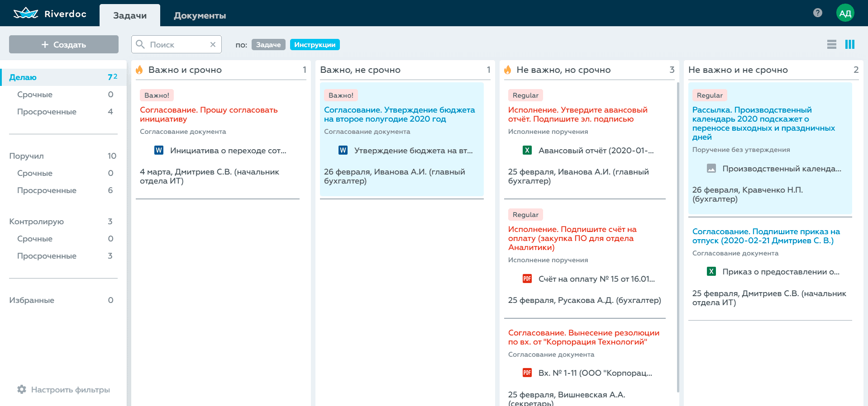
Task: Open PDF file Вх. № 1-11 (ООО "Корпорац...
Action: click(x=587, y=373)
